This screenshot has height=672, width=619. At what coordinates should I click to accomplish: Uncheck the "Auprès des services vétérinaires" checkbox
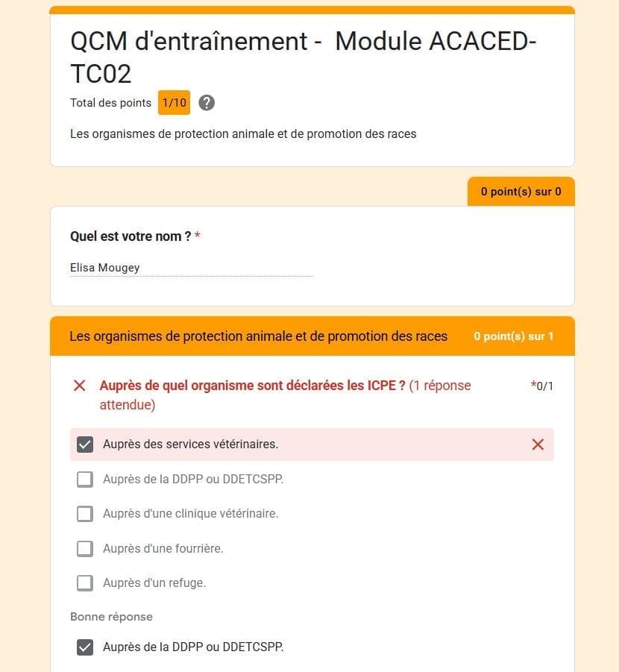click(85, 445)
